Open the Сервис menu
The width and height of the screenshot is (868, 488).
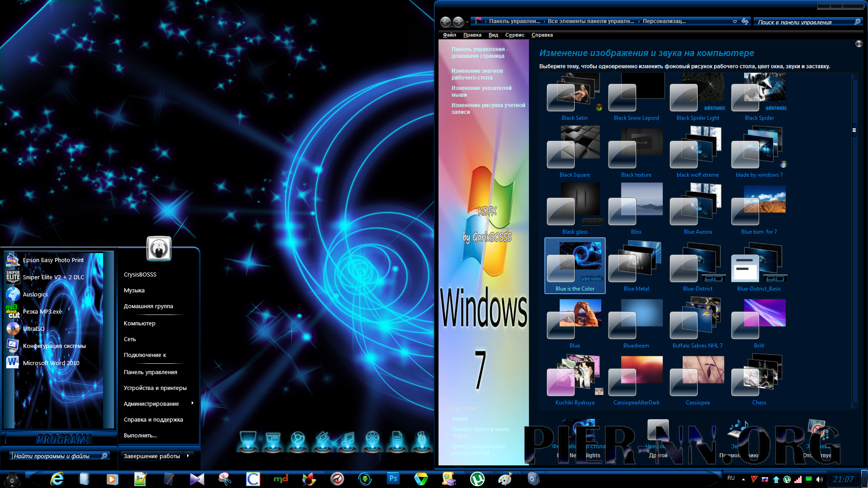pyautogui.click(x=515, y=35)
